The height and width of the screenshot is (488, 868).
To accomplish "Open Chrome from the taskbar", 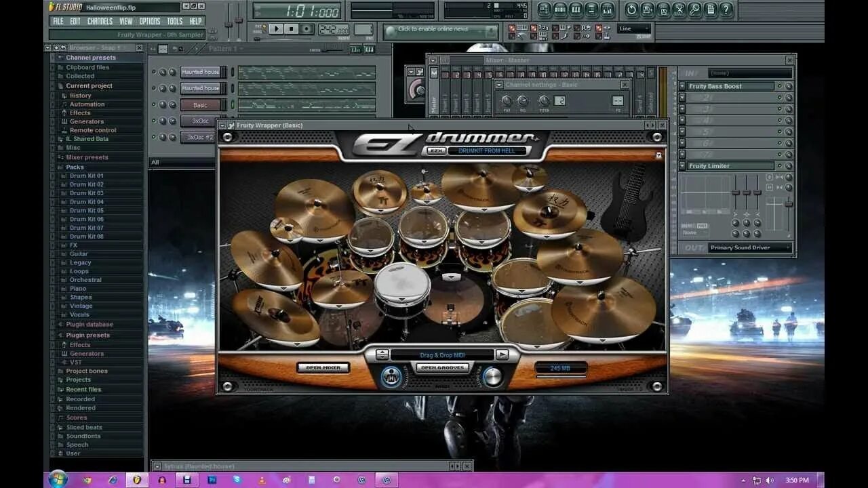I will click(x=87, y=480).
